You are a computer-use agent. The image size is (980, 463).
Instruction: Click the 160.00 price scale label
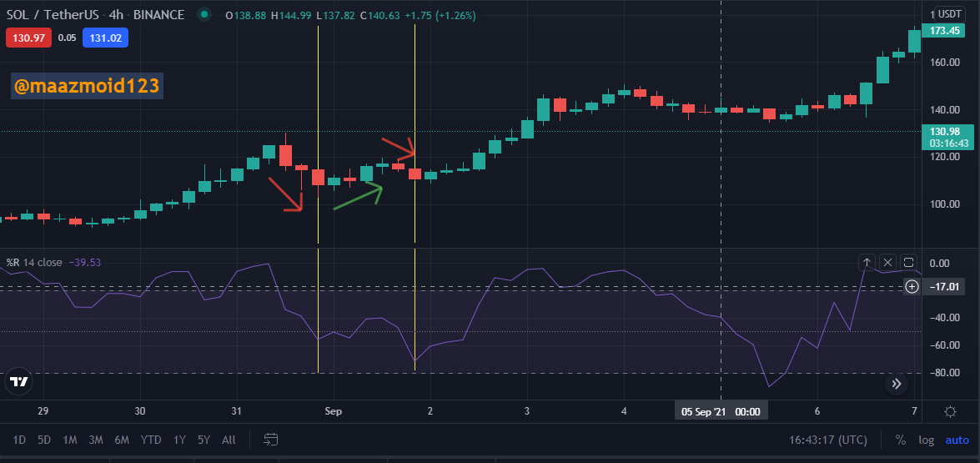944,62
